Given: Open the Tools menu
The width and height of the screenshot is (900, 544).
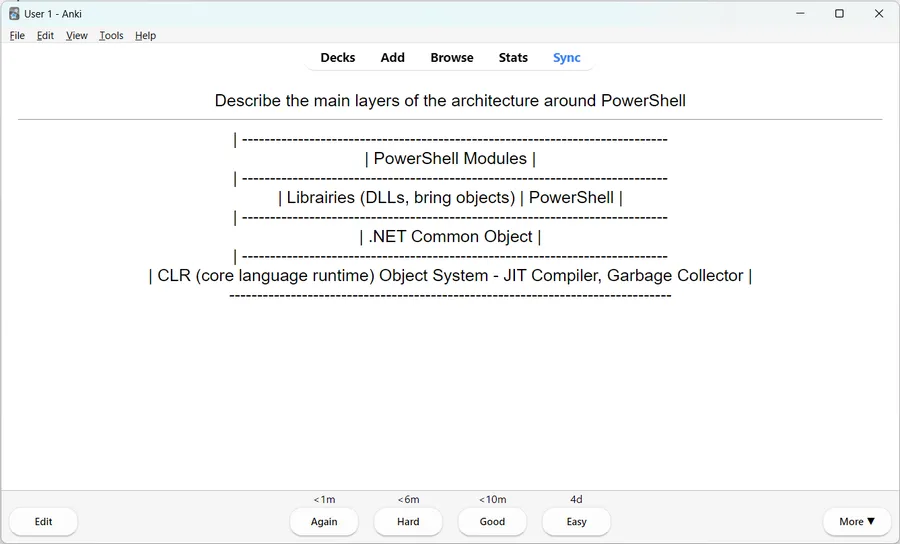Looking at the screenshot, I should tap(111, 36).
